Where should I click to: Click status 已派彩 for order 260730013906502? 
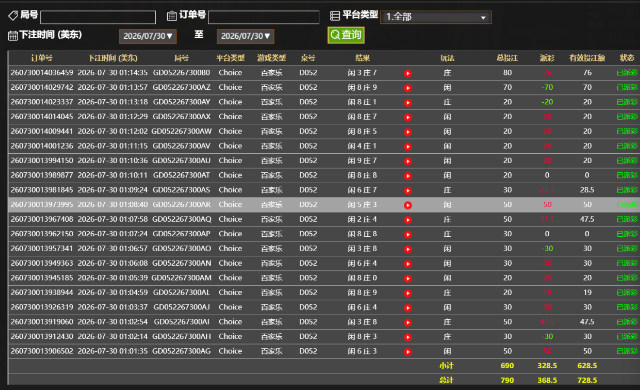tap(627, 351)
